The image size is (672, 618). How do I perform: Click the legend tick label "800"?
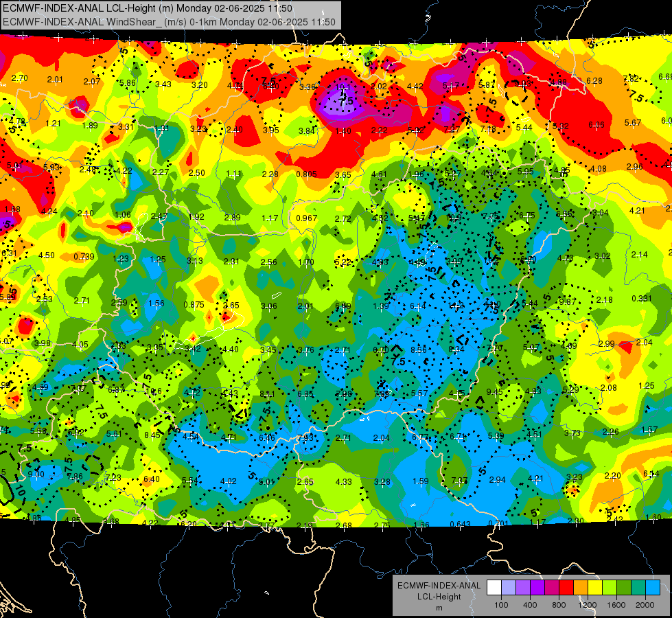click(x=559, y=605)
